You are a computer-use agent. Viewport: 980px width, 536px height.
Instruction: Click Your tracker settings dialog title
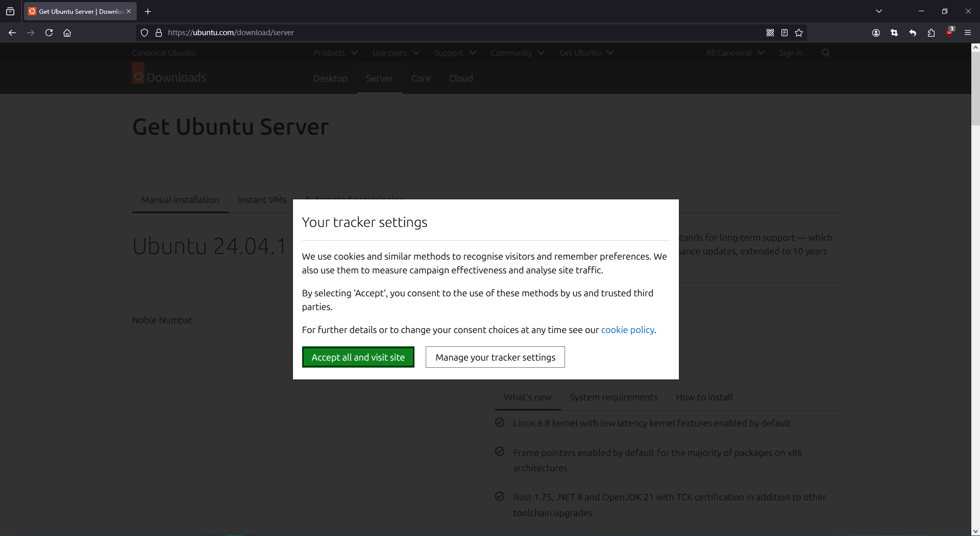364,222
